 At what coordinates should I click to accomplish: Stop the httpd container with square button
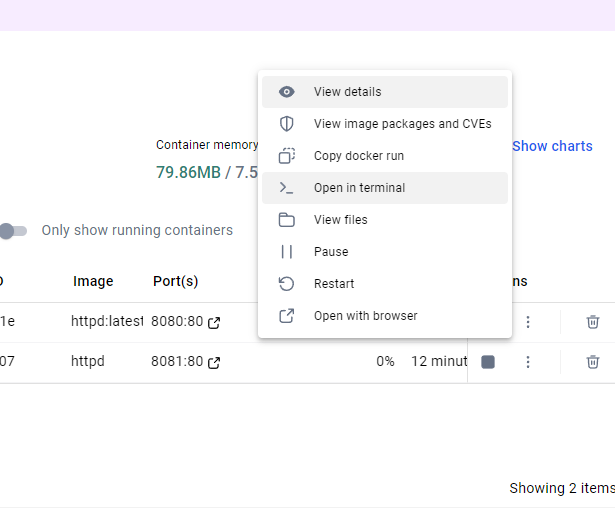(x=488, y=362)
